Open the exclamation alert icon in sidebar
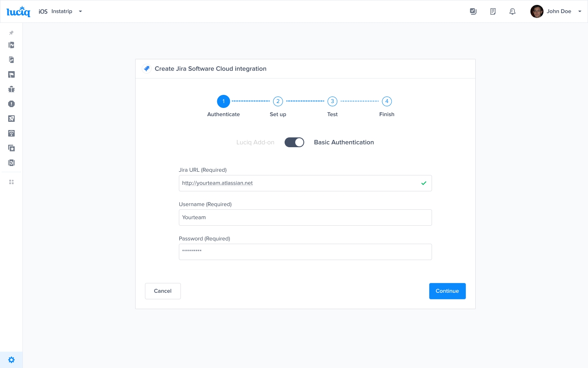Image resolution: width=588 pixels, height=368 pixels. pos(11,104)
